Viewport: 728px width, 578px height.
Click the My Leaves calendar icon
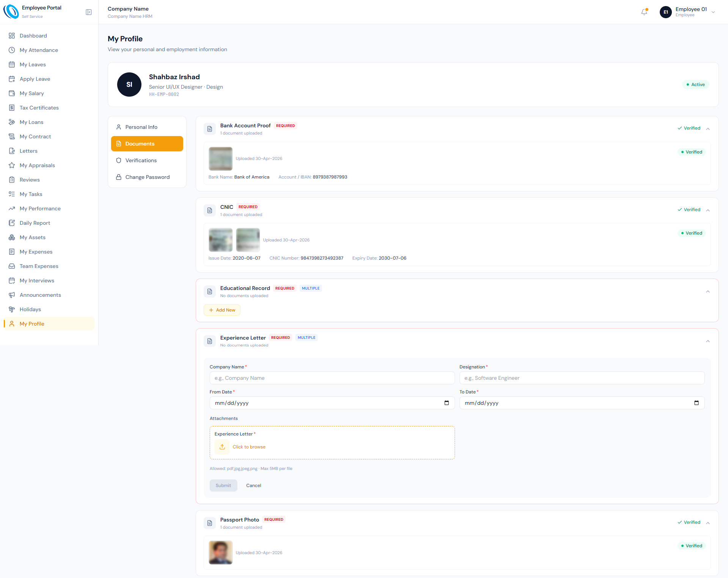point(12,64)
